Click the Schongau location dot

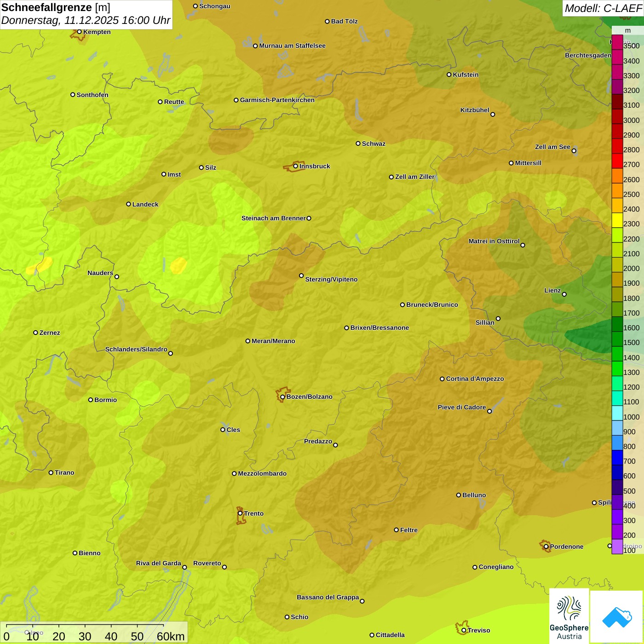[x=195, y=6]
